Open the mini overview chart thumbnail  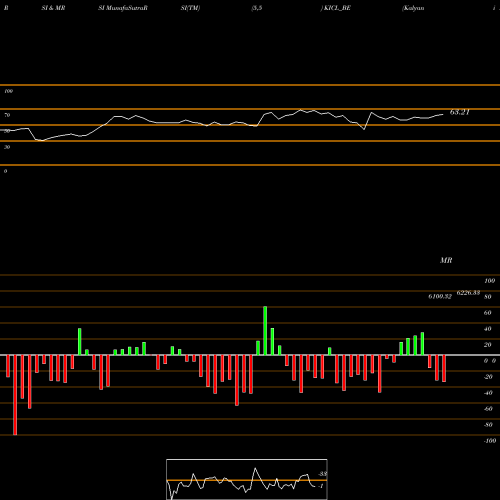[x=247, y=479]
